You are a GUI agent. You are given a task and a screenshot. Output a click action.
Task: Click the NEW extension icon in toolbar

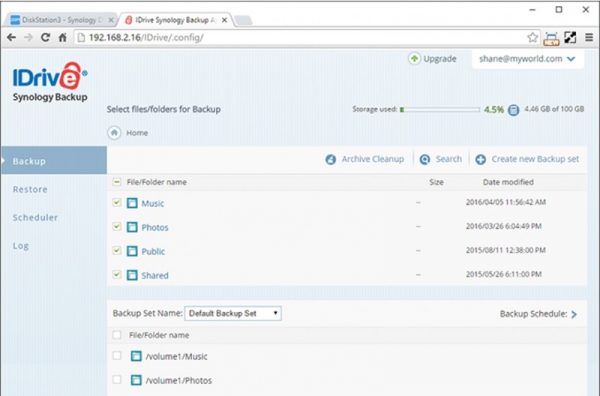(551, 38)
